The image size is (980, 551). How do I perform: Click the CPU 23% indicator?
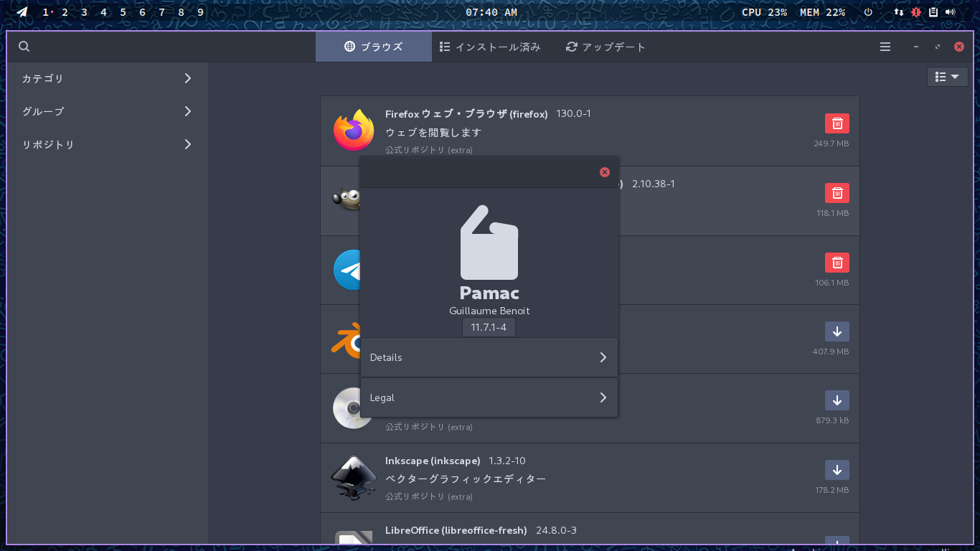coord(764,12)
